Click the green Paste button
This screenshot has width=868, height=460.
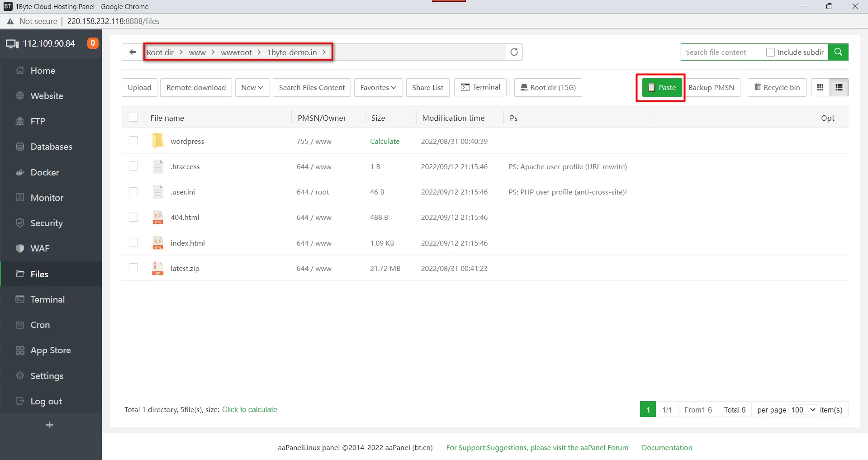point(661,87)
